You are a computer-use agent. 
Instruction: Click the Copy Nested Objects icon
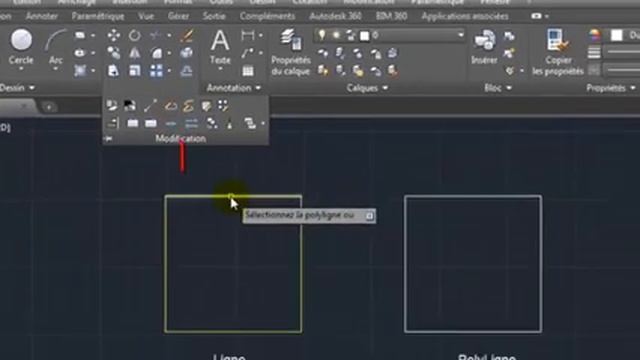(212, 123)
